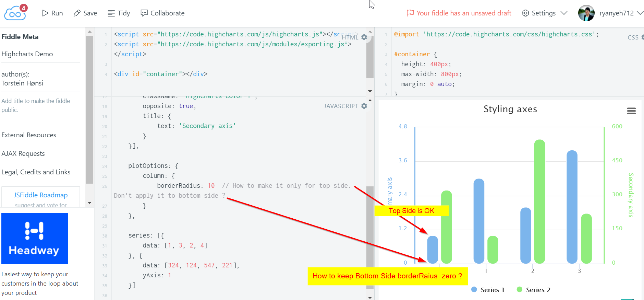Viewport: 644px width, 300px height.
Task: Click the JavaScript panel scroll down arrow
Action: point(370,297)
